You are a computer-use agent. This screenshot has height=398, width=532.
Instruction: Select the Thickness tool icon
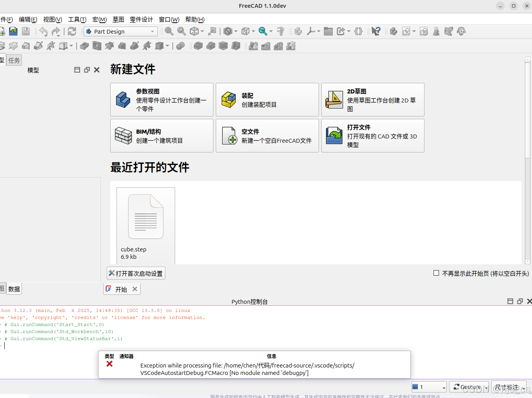pos(236,46)
